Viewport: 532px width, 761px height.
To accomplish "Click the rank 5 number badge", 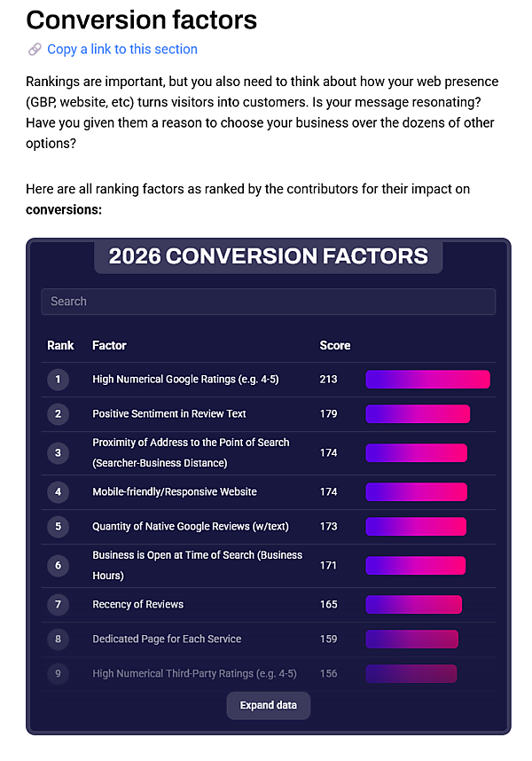I will [58, 526].
